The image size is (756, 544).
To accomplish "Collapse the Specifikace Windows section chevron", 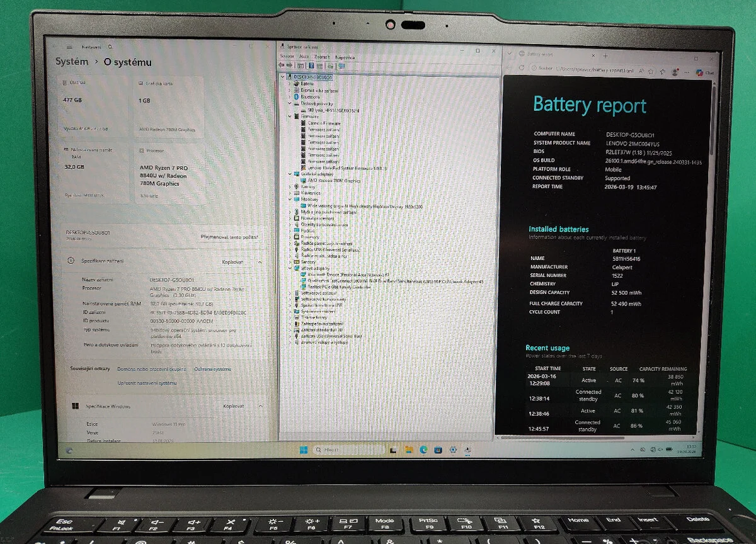I will pyautogui.click(x=261, y=407).
